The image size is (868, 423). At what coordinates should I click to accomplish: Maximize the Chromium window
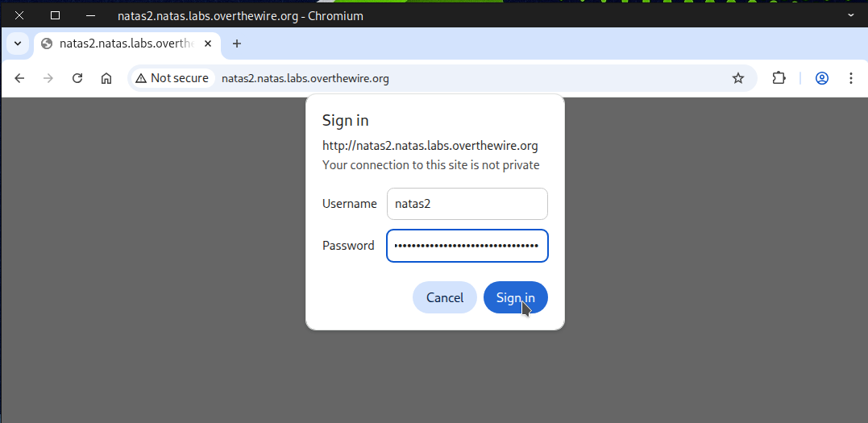click(55, 15)
